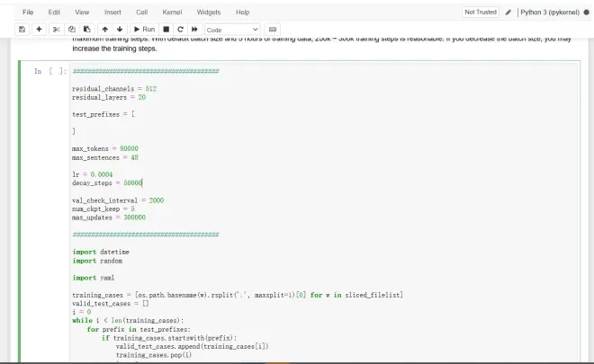Open the Help menu
Screen dimensions: 594x364
point(242,12)
